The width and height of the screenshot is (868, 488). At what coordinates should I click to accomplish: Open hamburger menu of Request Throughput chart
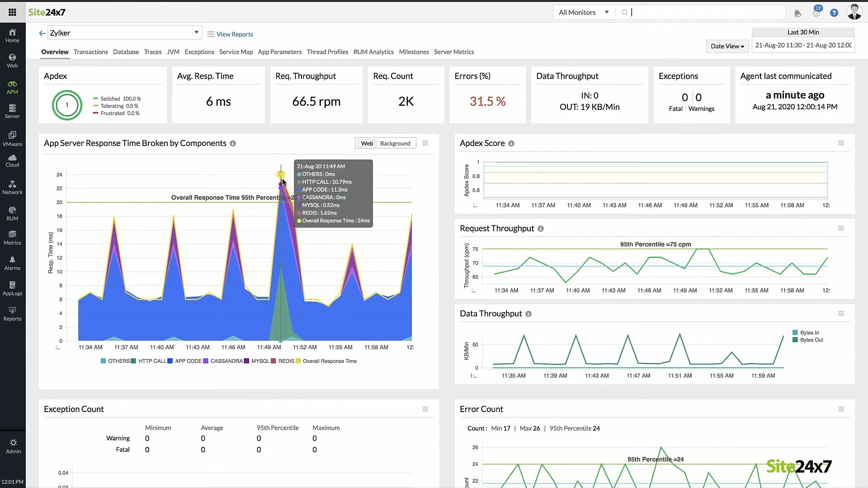(x=841, y=229)
